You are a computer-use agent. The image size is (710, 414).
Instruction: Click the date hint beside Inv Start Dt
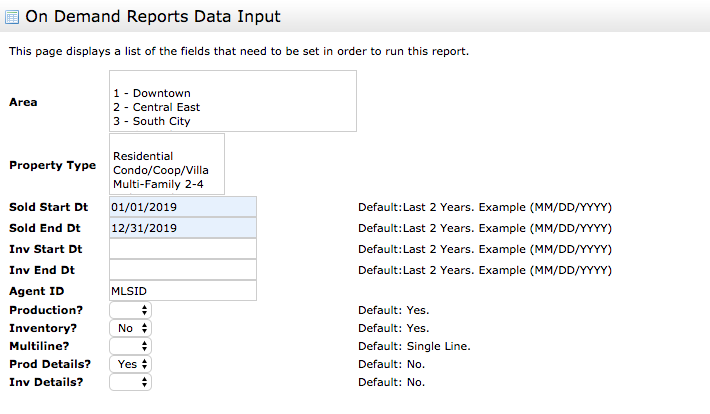[485, 249]
